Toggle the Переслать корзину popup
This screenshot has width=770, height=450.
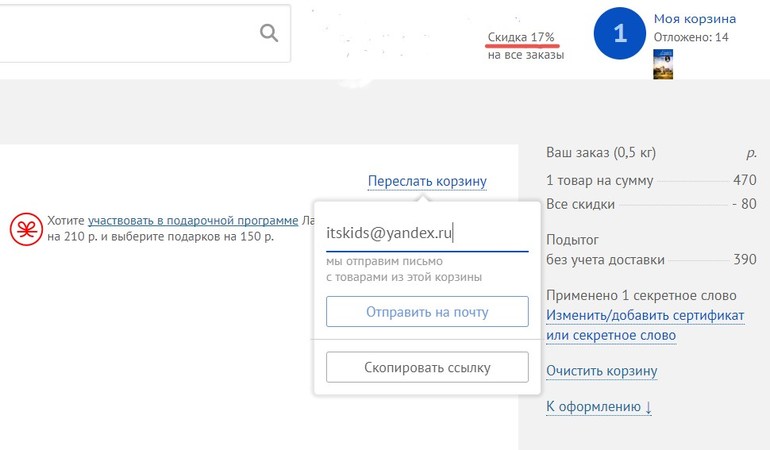[427, 181]
